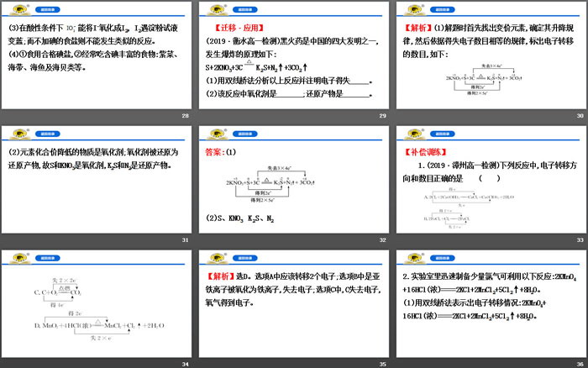Click the slide number 31 label
588x368 pixels.
click(x=185, y=239)
